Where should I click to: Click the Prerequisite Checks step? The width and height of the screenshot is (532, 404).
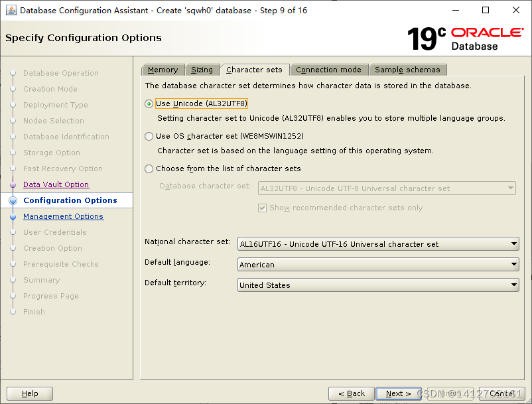tap(61, 264)
